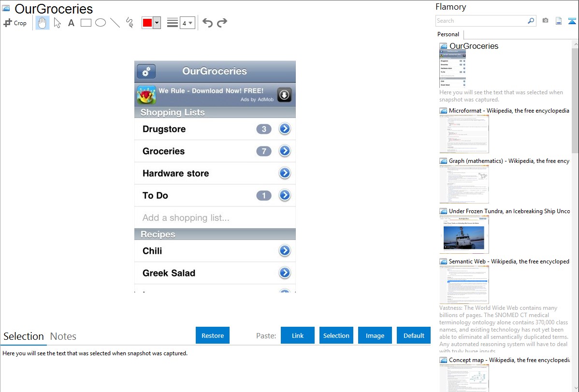Open the color picker dropdown arrow
This screenshot has height=392, width=579.
157,23
